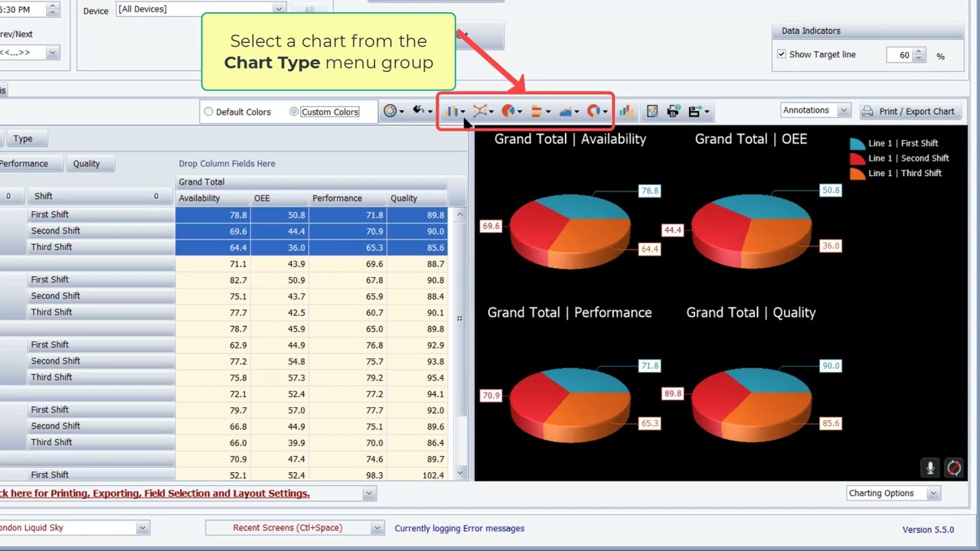
Task: Click the Version 5.5.0 status text
Action: tap(928, 530)
